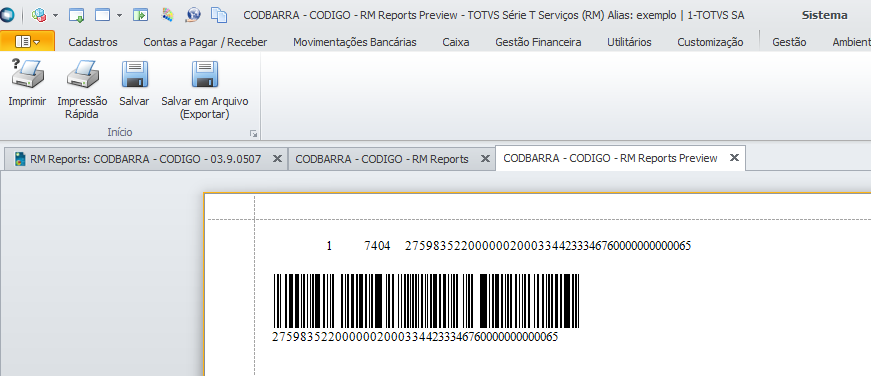This screenshot has height=376, width=871.
Task: Click the Imprimir printer icon
Action: (x=27, y=74)
